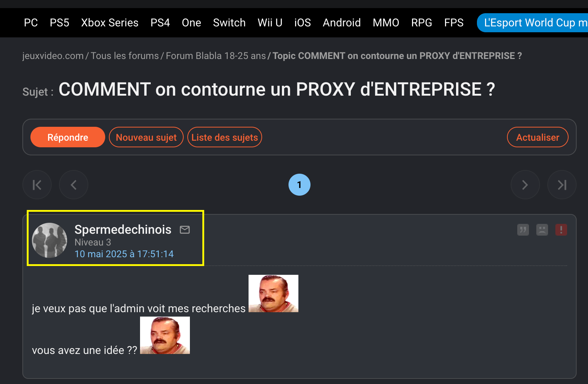Open Liste des sujets
This screenshot has width=588, height=384.
(225, 137)
